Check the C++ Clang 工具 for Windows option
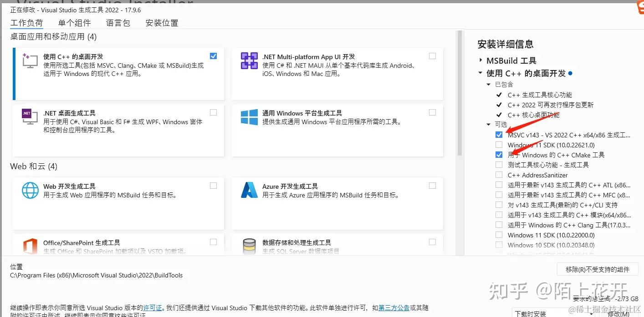The image size is (644, 317). pyautogui.click(x=499, y=225)
